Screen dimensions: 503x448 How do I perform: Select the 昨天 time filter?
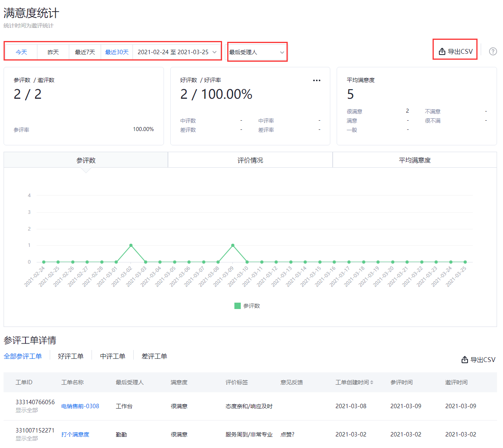click(x=53, y=52)
